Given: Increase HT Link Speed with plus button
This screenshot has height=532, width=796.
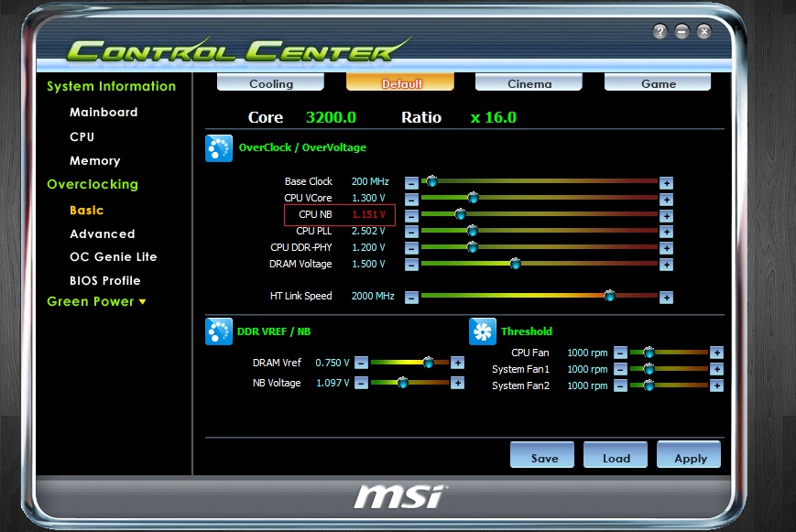Looking at the screenshot, I should (666, 298).
